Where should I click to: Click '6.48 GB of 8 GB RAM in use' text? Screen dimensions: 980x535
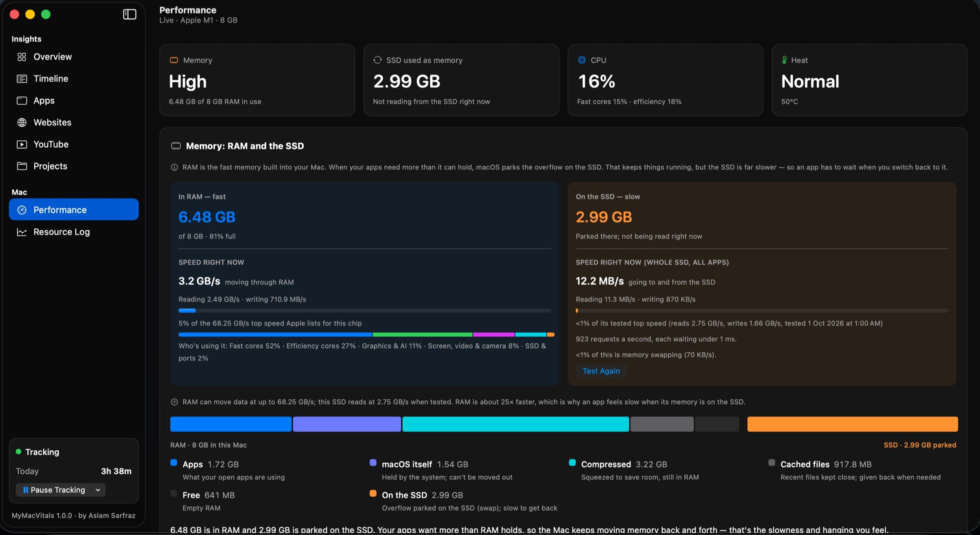[x=215, y=102]
